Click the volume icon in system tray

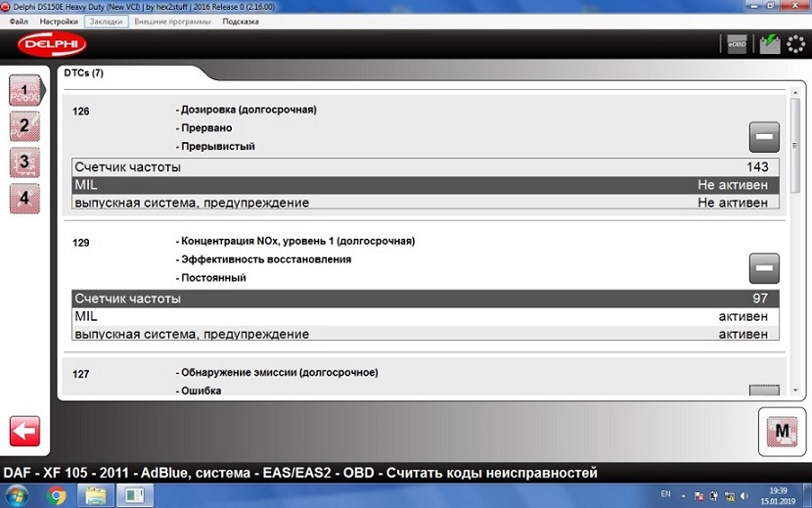pyautogui.click(x=745, y=496)
